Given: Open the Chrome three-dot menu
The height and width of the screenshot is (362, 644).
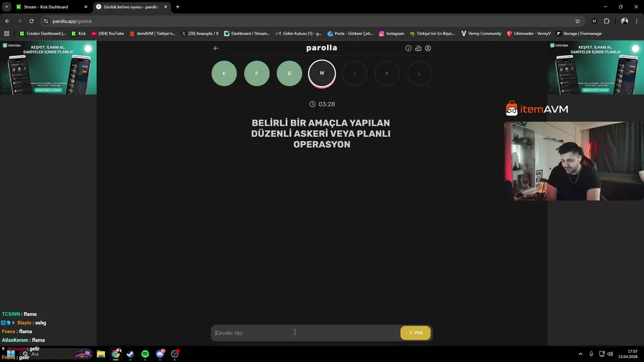Looking at the screenshot, I should [636, 21].
